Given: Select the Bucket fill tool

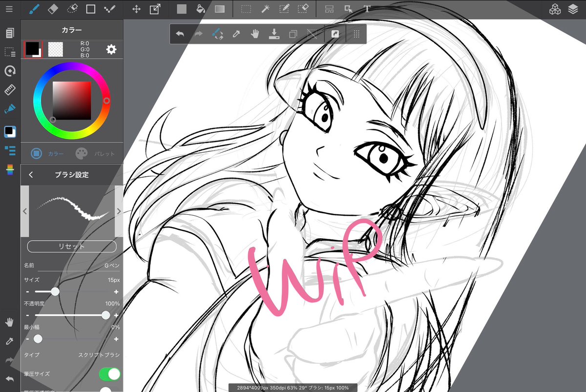Looking at the screenshot, I should [x=200, y=9].
